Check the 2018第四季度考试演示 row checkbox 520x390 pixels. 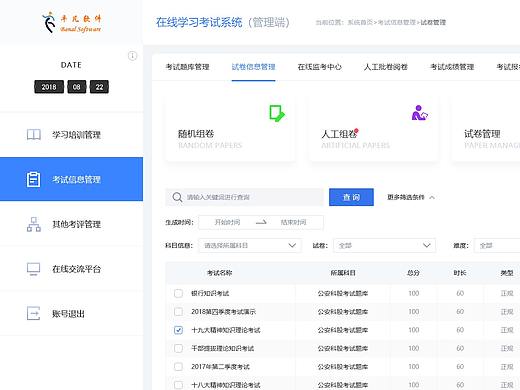[x=178, y=312]
